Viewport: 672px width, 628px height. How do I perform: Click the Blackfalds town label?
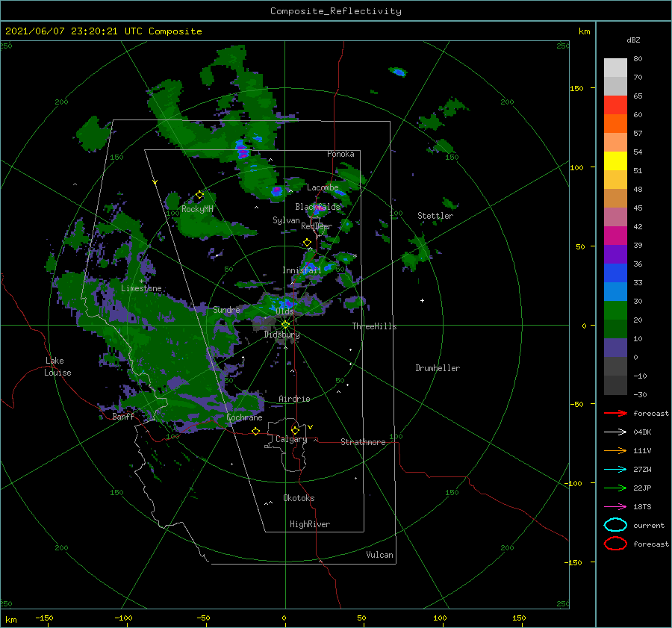coord(317,207)
